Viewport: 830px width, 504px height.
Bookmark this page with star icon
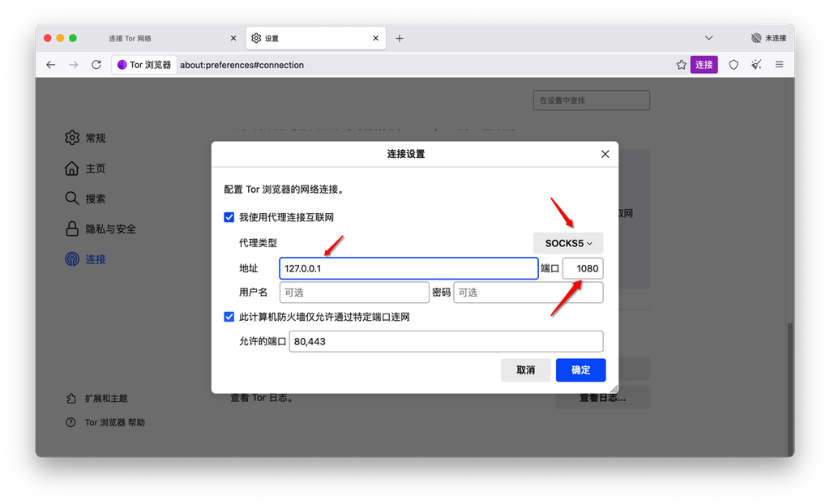681,65
